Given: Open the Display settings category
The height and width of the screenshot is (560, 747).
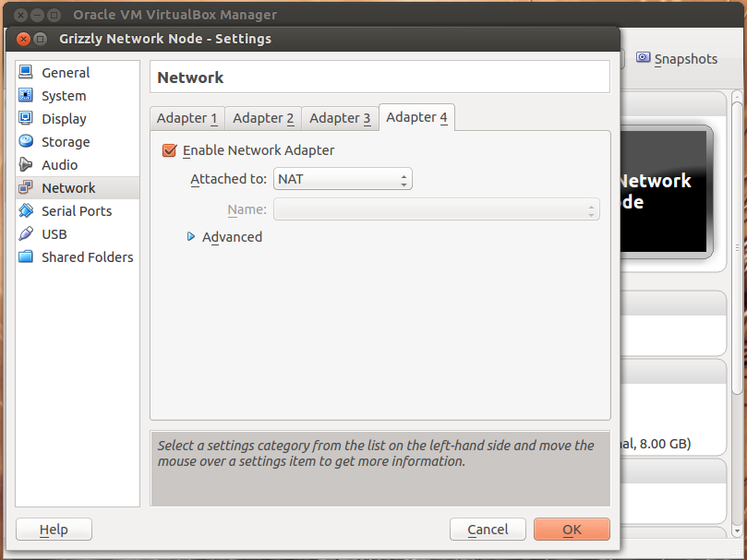Looking at the screenshot, I should tap(78, 119).
